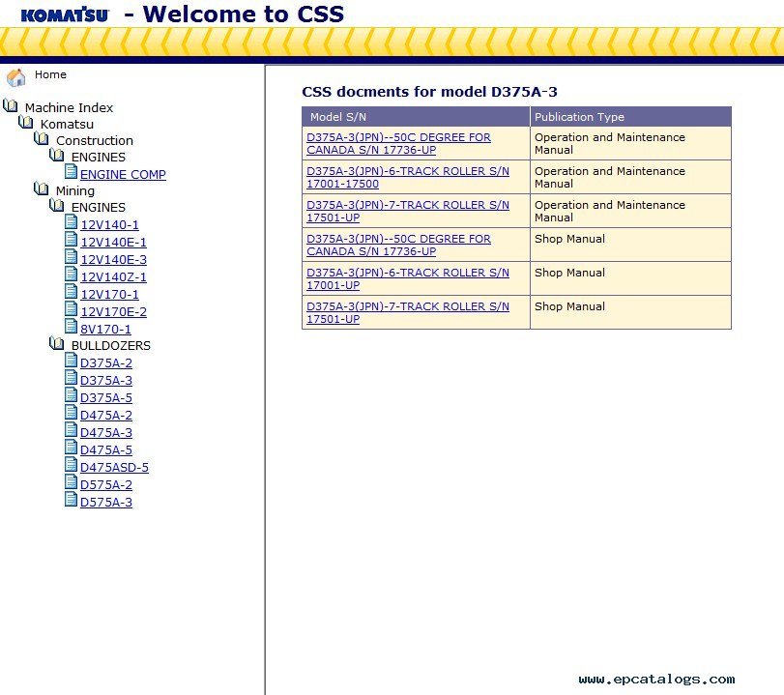This screenshot has height=695, width=784.
Task: Click the BULLDOZERS tree label
Action: 110,345
